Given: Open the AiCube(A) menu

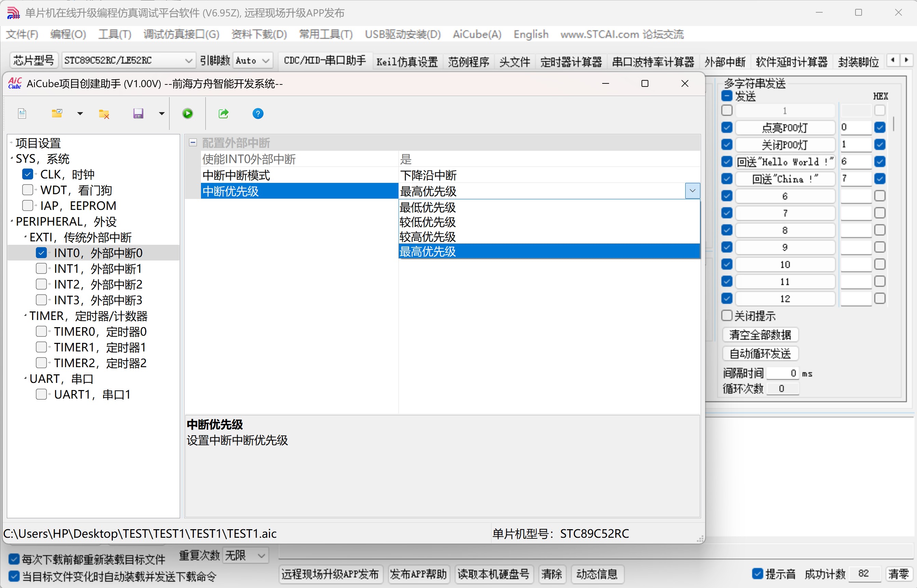Looking at the screenshot, I should 477,35.
